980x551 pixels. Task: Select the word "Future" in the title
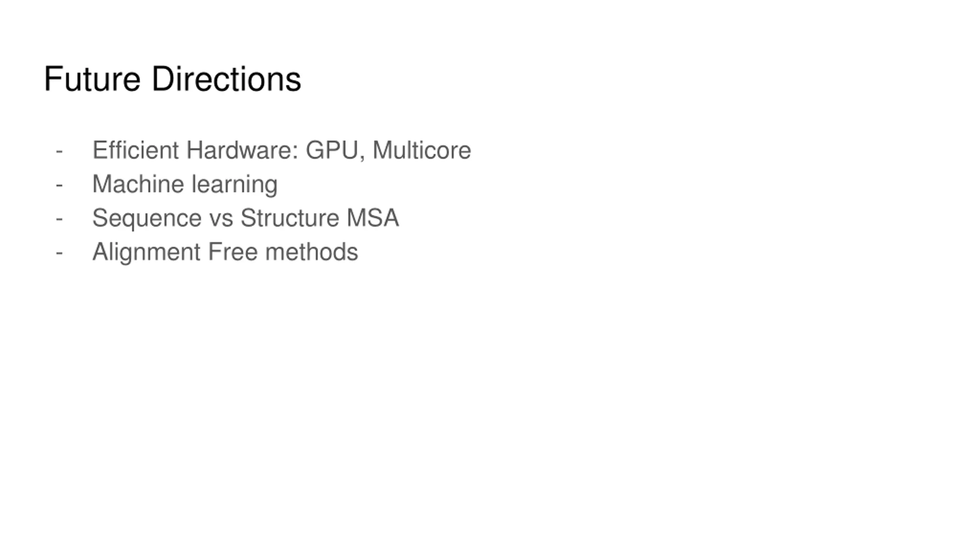coord(92,79)
